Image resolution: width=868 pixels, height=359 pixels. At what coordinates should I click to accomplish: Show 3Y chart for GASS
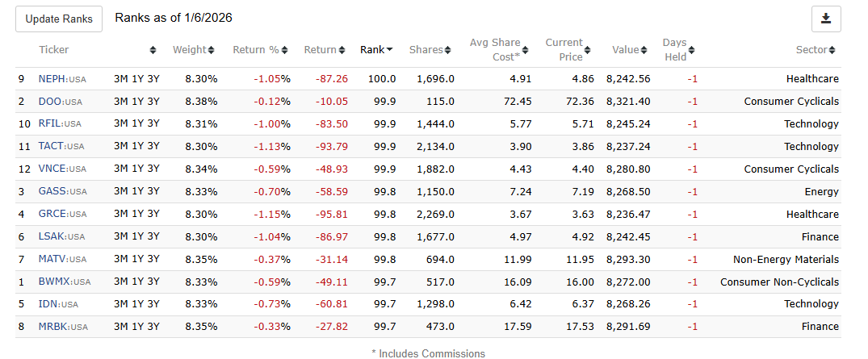point(152,192)
